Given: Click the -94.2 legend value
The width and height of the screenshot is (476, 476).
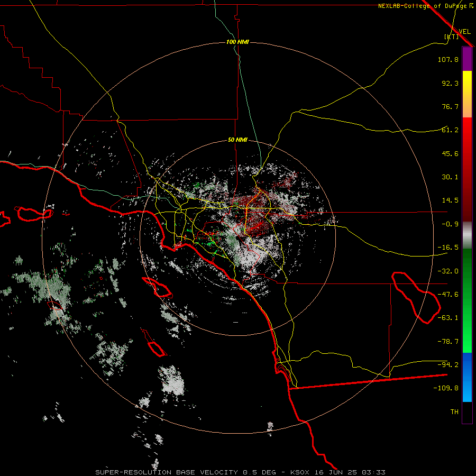Looking at the screenshot, I should click(448, 364).
